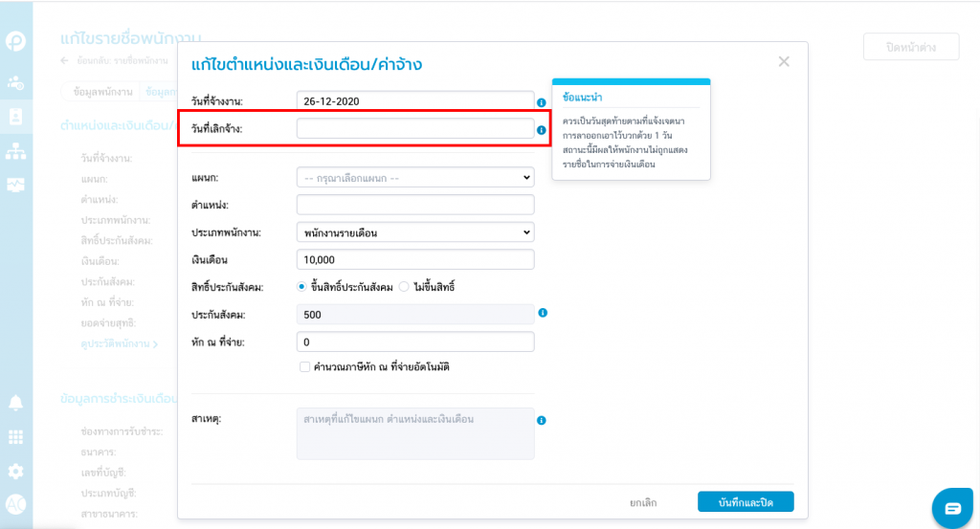The image size is (980, 529).
Task: Click the ข้อแนะนำ tooltip heading
Action: pyautogui.click(x=583, y=98)
